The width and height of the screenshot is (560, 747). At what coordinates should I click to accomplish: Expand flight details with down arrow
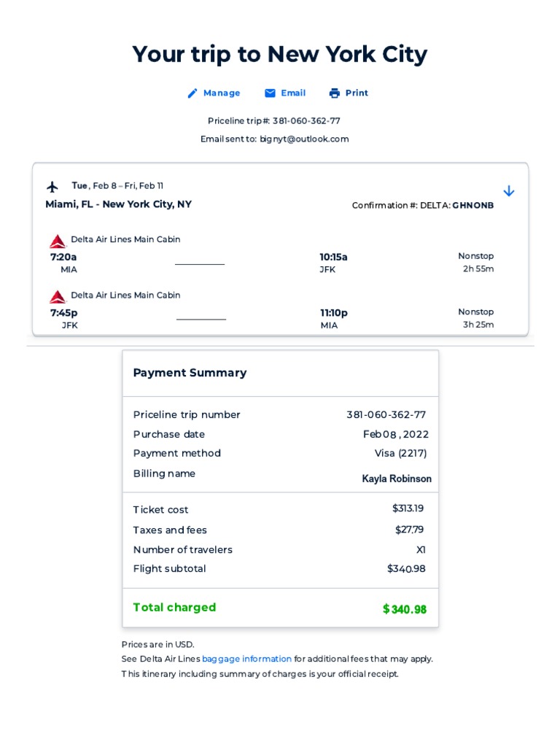pos(509,191)
